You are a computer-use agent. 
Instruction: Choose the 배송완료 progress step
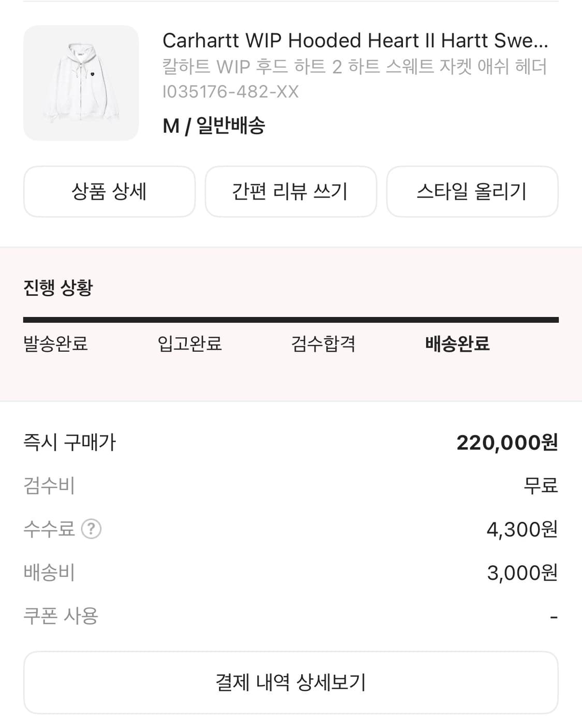tap(457, 343)
